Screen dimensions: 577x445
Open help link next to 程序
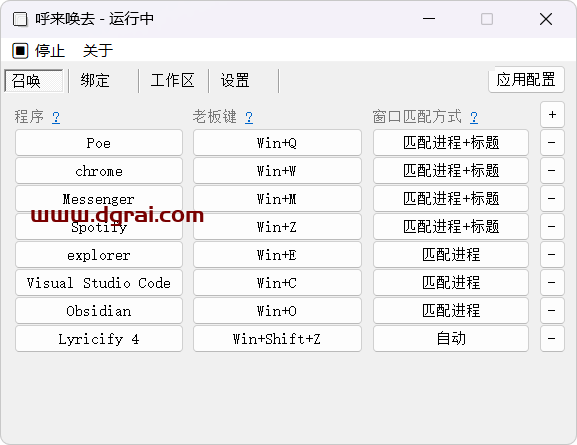point(56,117)
